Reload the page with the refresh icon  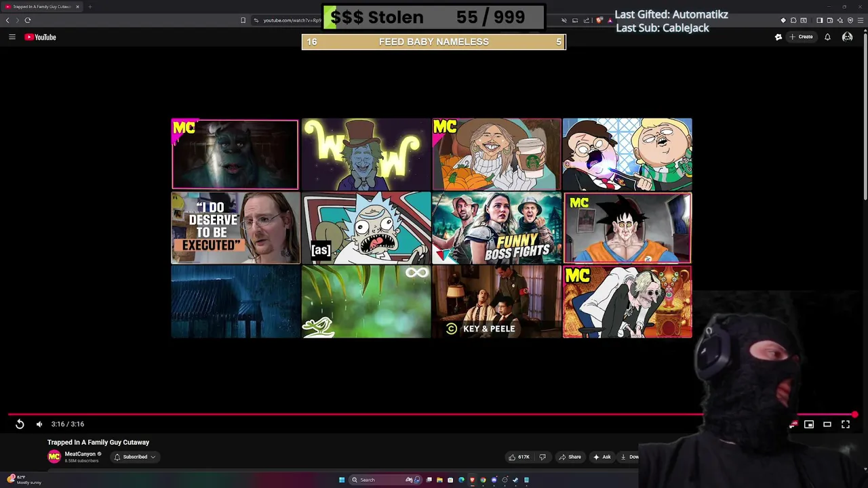coord(28,20)
